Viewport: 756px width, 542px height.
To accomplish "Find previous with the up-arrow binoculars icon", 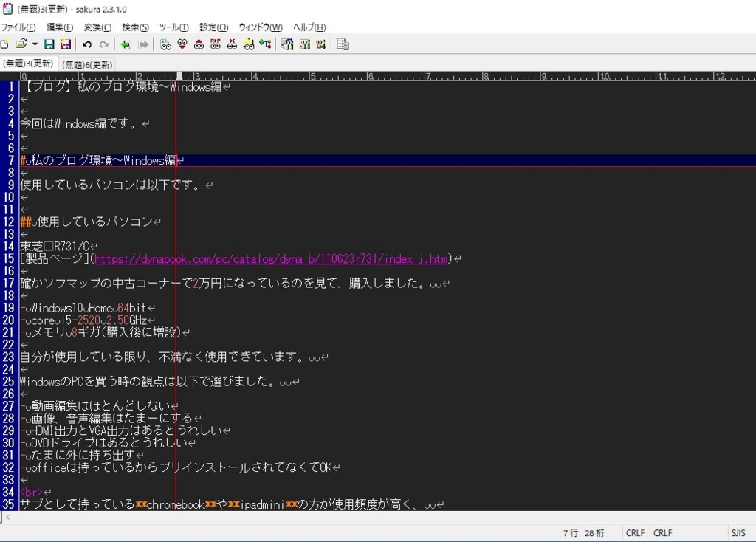I will [x=199, y=44].
